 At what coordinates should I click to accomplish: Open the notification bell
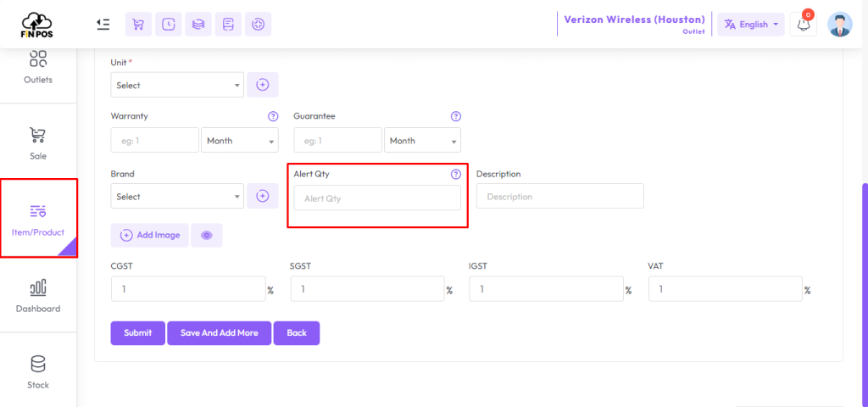tap(803, 25)
